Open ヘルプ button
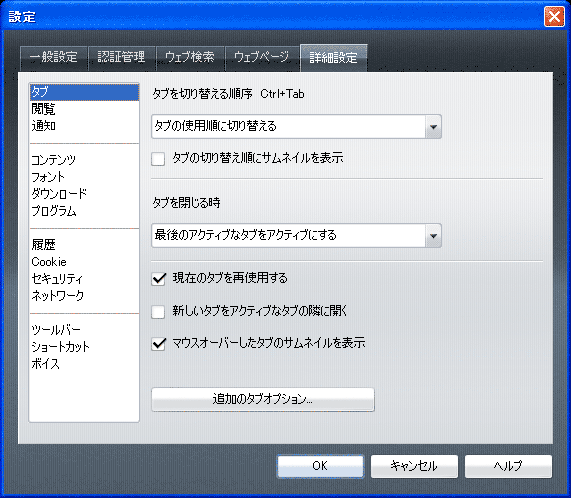Viewport: 571px width, 498px height. [508, 466]
